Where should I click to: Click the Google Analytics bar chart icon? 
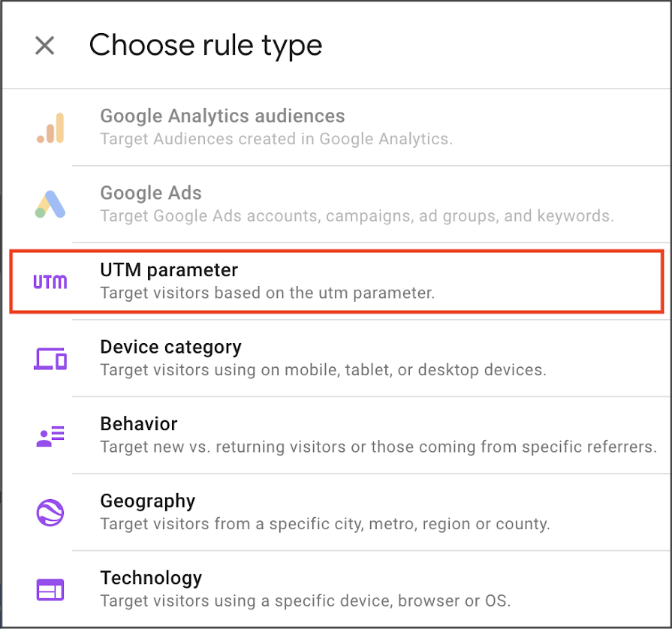50,128
